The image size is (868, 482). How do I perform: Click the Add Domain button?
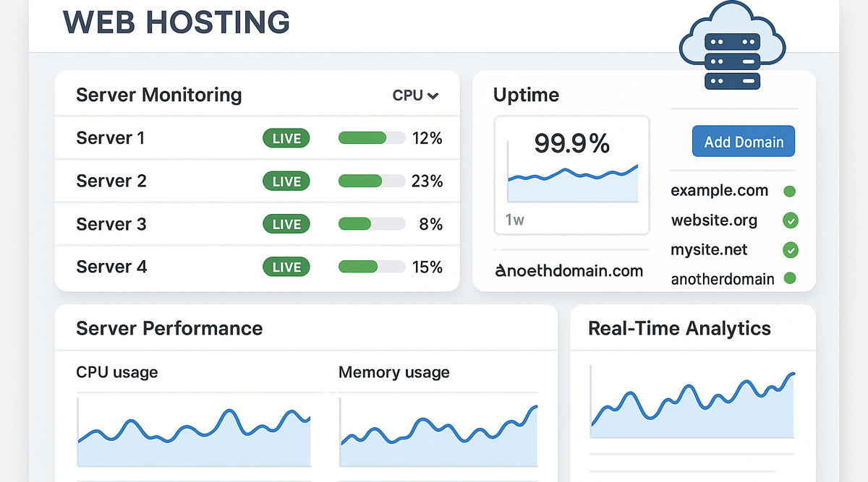tap(744, 142)
